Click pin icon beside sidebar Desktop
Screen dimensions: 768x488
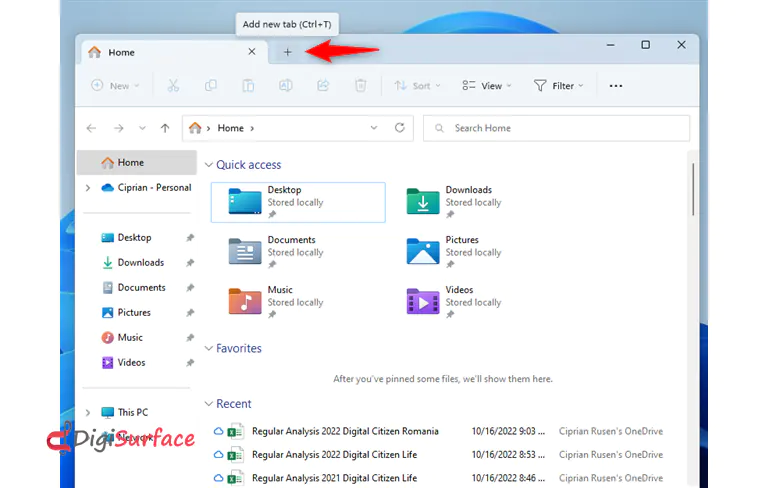(x=190, y=238)
